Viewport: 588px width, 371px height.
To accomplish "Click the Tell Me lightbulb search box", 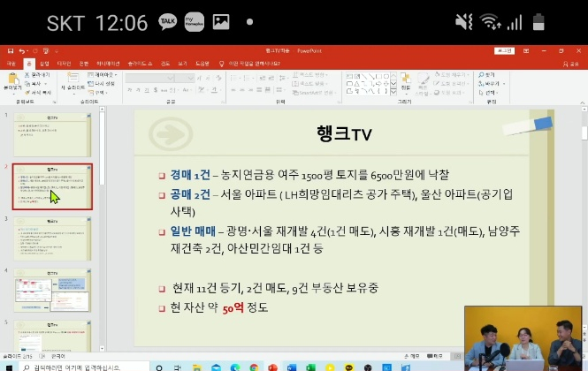I will (249, 64).
